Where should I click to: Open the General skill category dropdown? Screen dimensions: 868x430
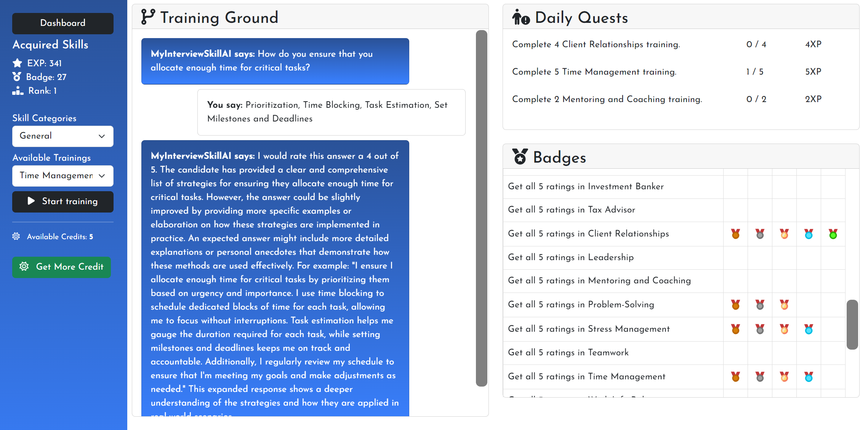pyautogui.click(x=63, y=136)
